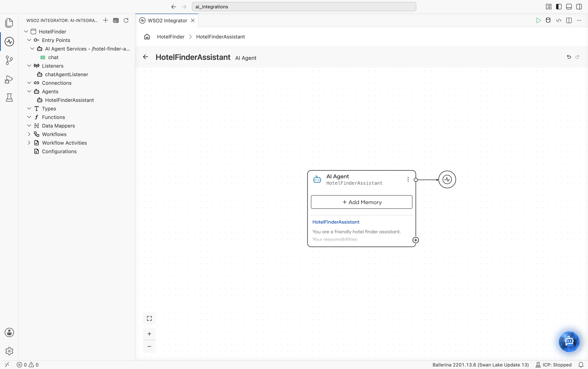Collapse the Types section

pyautogui.click(x=29, y=108)
